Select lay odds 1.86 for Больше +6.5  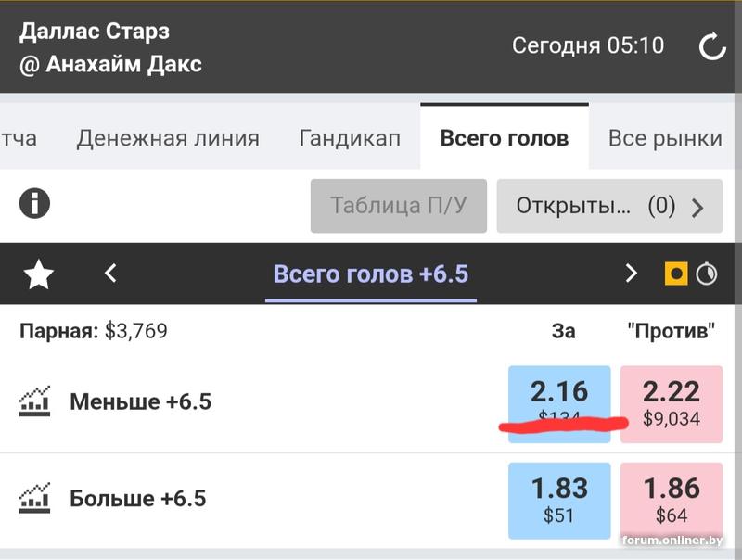671,501
